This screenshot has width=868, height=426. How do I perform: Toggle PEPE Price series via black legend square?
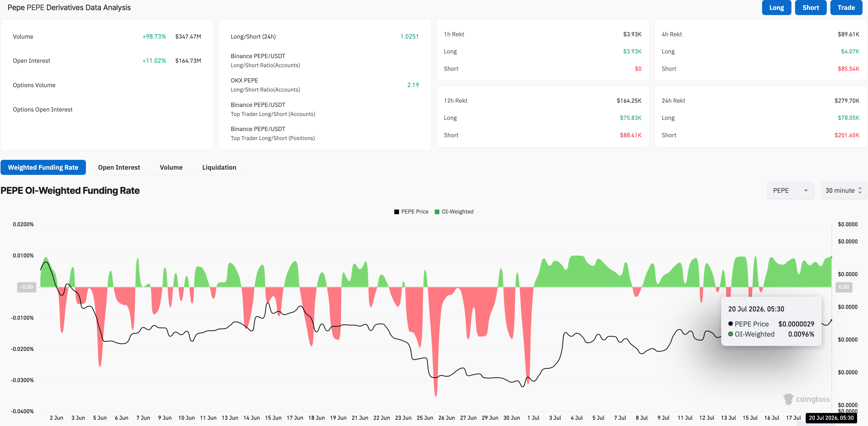click(x=397, y=212)
